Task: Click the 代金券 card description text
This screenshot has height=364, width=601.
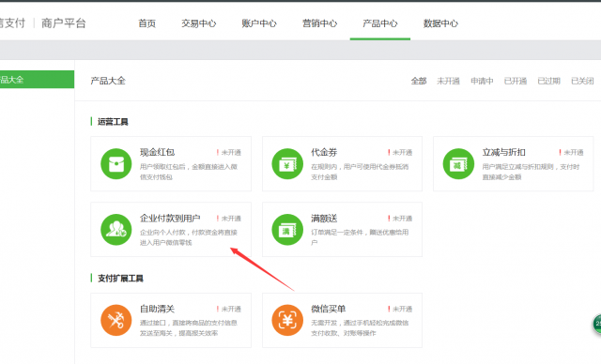Action: click(360, 172)
